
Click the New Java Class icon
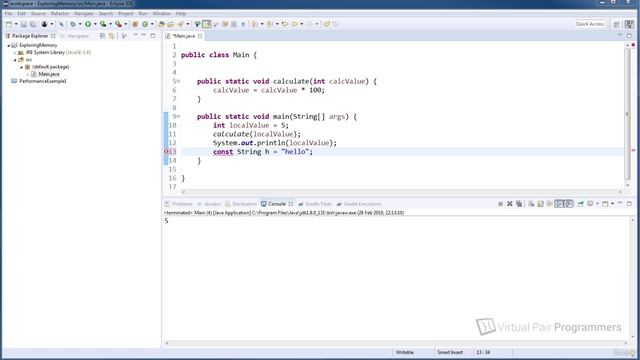pyautogui.click(x=145, y=24)
